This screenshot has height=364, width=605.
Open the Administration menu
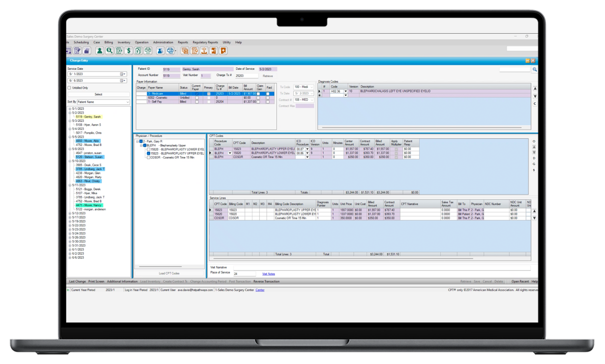(x=163, y=42)
